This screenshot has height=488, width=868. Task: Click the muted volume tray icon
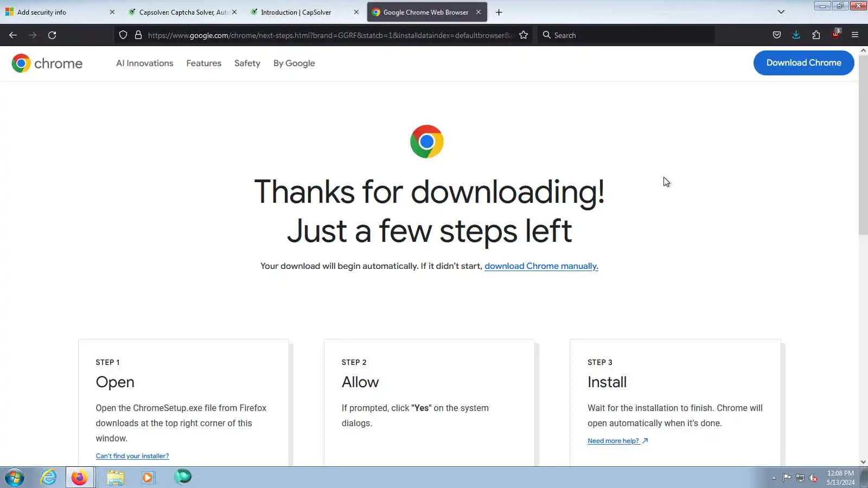pyautogui.click(x=813, y=478)
